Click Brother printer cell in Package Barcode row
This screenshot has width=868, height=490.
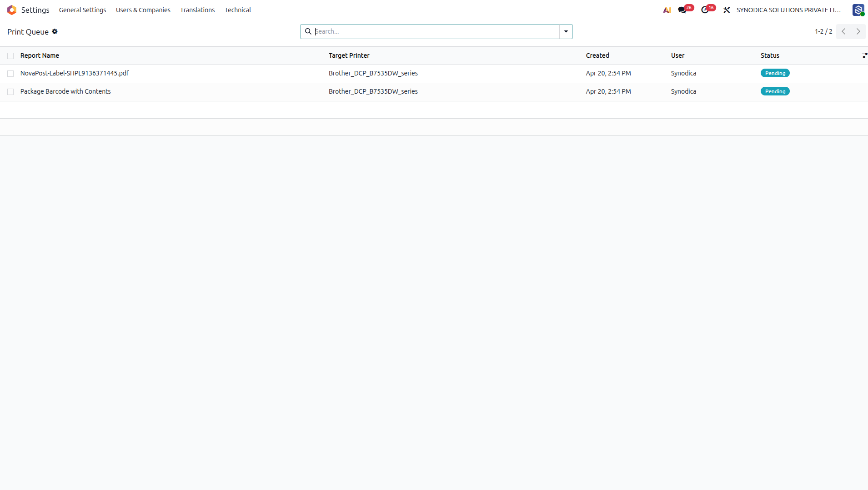(373, 91)
